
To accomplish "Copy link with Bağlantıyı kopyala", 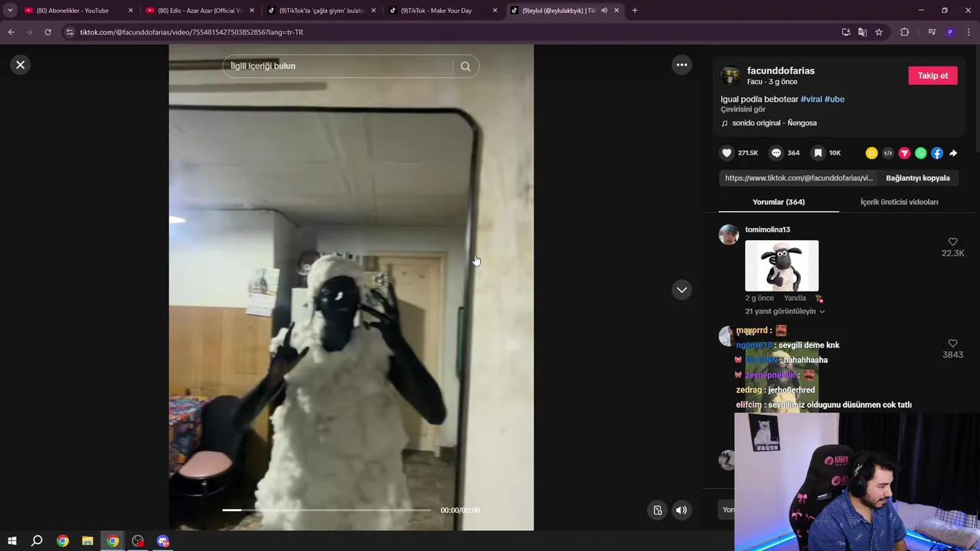I will point(917,178).
